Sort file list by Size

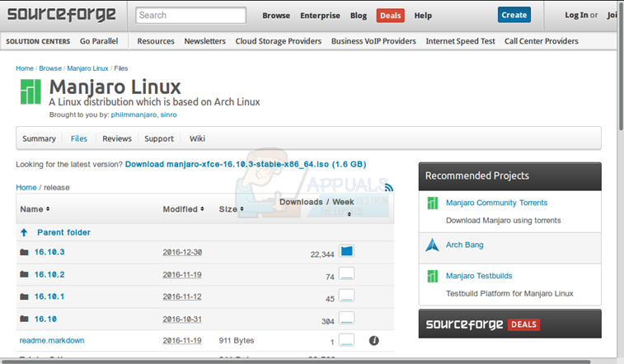point(231,209)
